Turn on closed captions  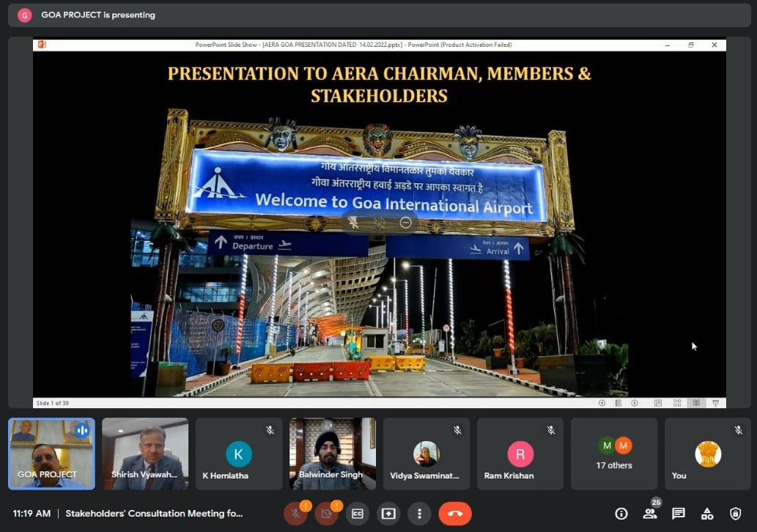coord(358,514)
